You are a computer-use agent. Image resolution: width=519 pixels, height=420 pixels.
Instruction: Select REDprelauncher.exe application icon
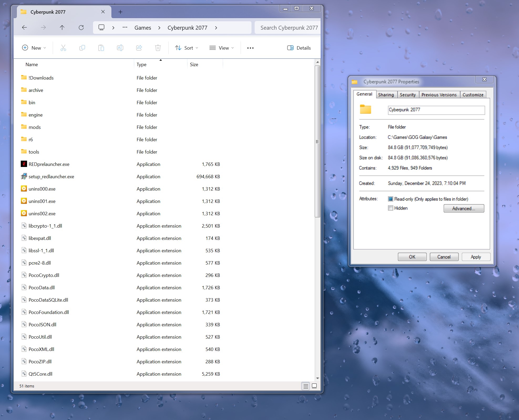pos(24,164)
